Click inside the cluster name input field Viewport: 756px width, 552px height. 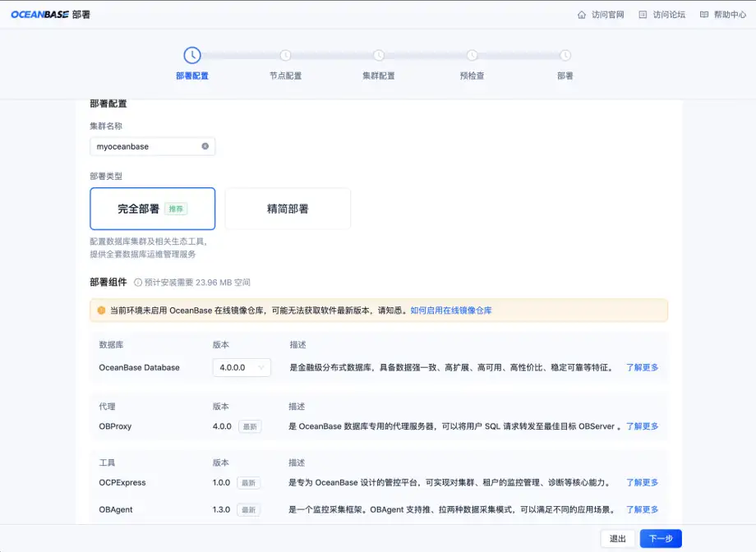point(148,146)
